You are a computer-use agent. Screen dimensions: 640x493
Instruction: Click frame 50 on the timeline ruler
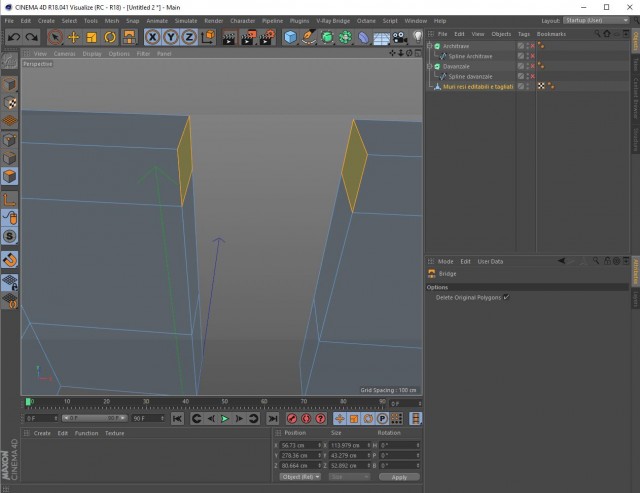[x=225, y=402]
